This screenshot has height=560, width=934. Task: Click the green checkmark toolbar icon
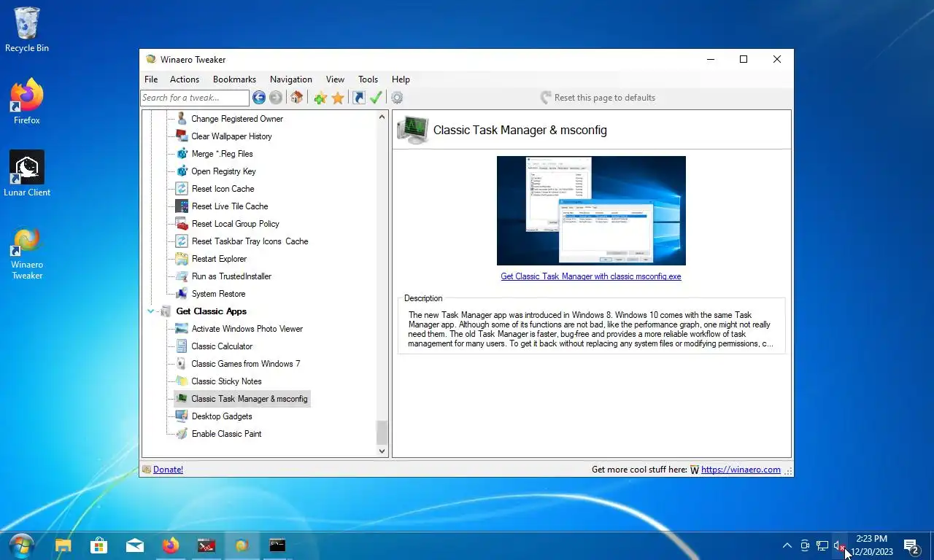click(x=377, y=98)
